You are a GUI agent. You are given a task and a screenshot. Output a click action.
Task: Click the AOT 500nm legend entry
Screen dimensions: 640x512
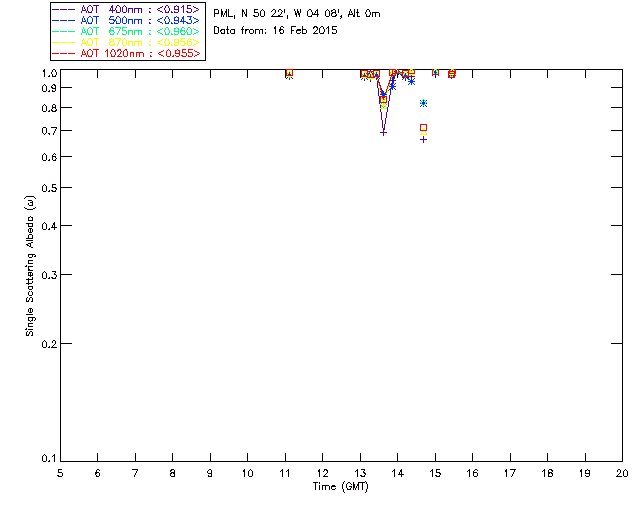pyautogui.click(x=126, y=20)
